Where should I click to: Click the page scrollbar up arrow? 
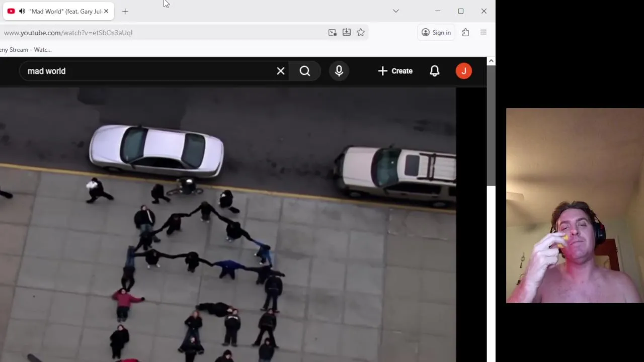(x=491, y=61)
